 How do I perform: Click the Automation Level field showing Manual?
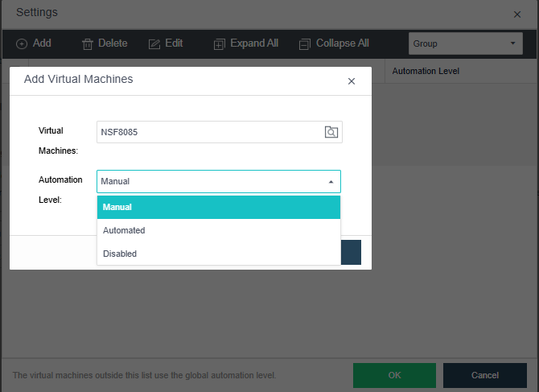(x=209, y=182)
